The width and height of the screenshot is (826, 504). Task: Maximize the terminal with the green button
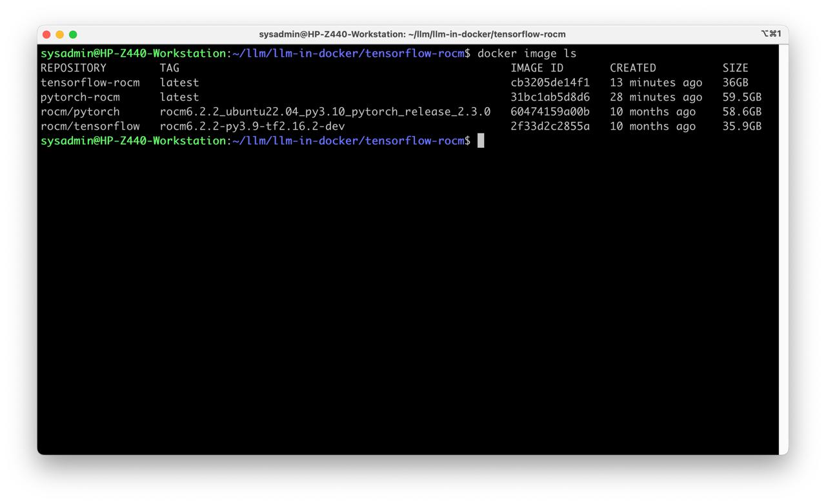[x=73, y=34]
